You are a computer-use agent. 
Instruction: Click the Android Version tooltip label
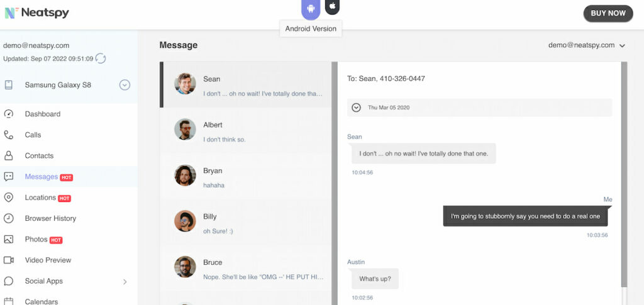[x=311, y=29]
